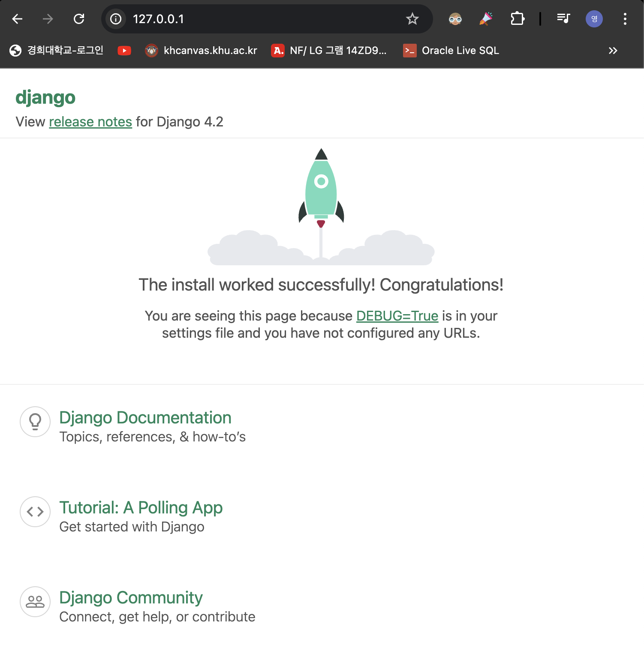The width and height of the screenshot is (644, 654).
Task: Bookmark this page with the star icon
Action: tap(412, 19)
